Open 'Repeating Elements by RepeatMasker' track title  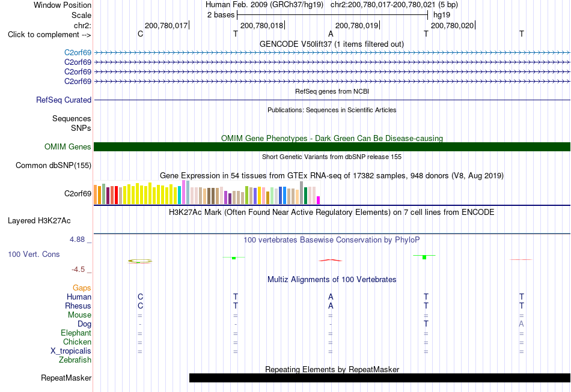click(x=332, y=369)
